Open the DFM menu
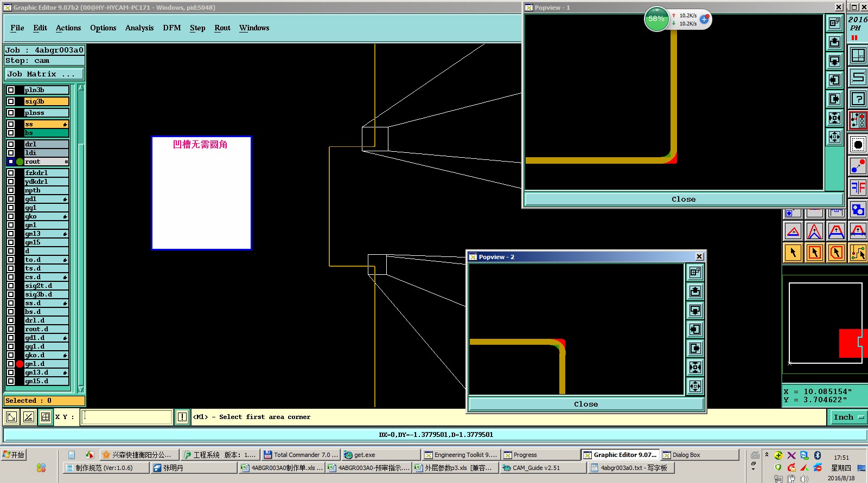 click(x=172, y=28)
